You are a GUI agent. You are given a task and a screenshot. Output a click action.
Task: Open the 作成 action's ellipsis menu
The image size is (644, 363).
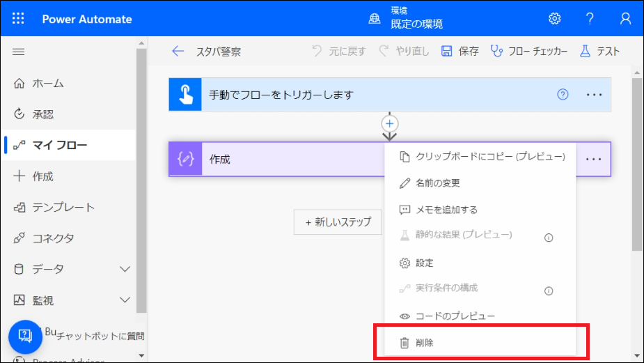point(593,159)
